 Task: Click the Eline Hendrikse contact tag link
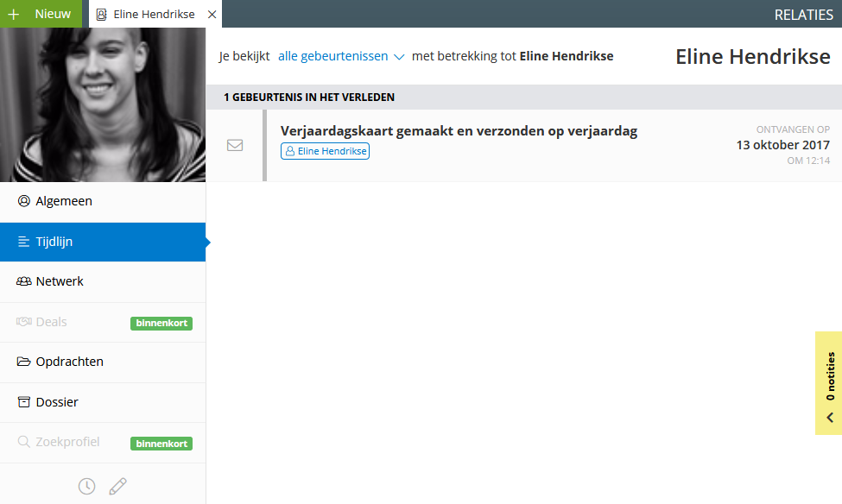coord(325,151)
